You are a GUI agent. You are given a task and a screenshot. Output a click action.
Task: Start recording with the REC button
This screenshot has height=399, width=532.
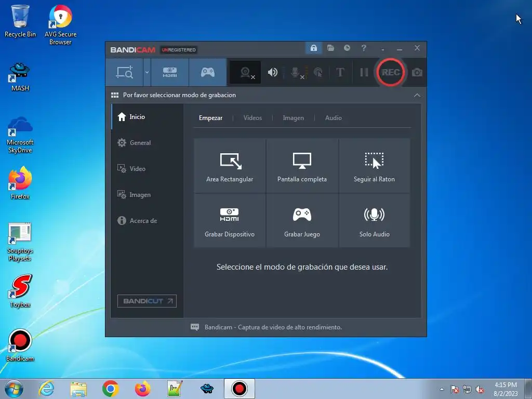point(391,72)
